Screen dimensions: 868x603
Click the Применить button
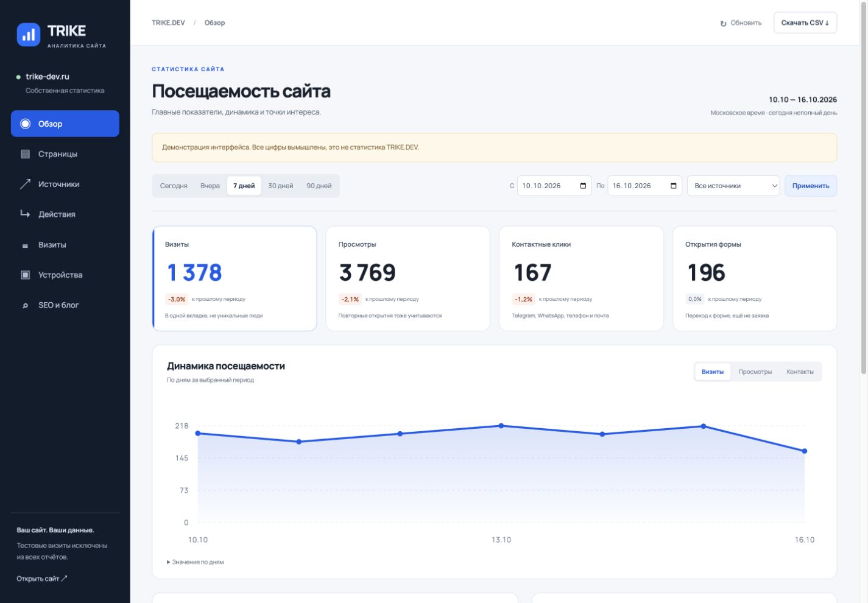[811, 186]
